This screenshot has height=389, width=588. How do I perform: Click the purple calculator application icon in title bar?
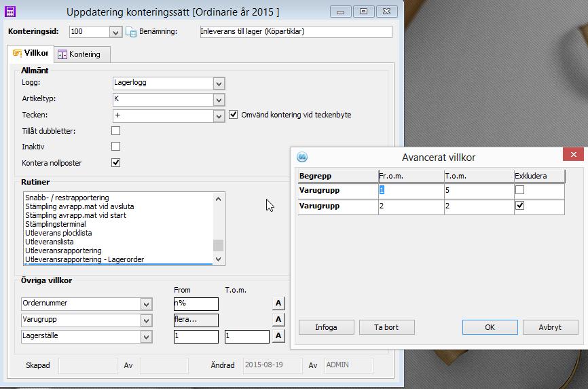(x=10, y=12)
